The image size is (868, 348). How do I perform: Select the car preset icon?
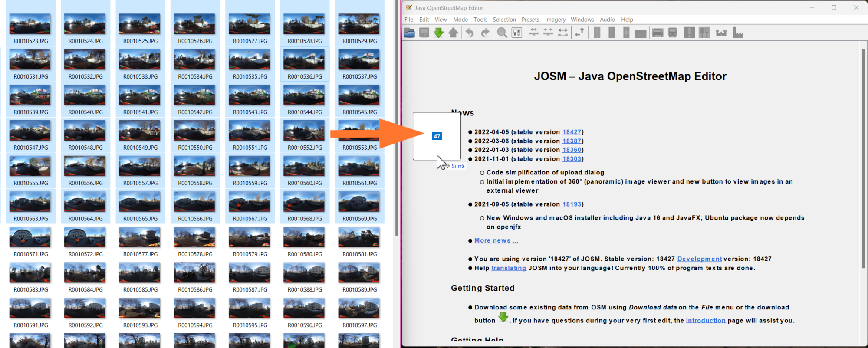[658, 33]
